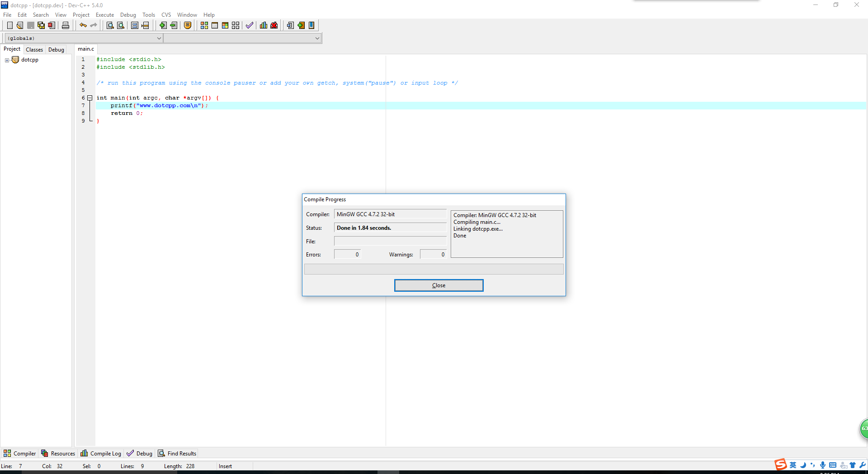The width and height of the screenshot is (868, 474).
Task: Click the Sogou input method tray icon
Action: pos(780,465)
